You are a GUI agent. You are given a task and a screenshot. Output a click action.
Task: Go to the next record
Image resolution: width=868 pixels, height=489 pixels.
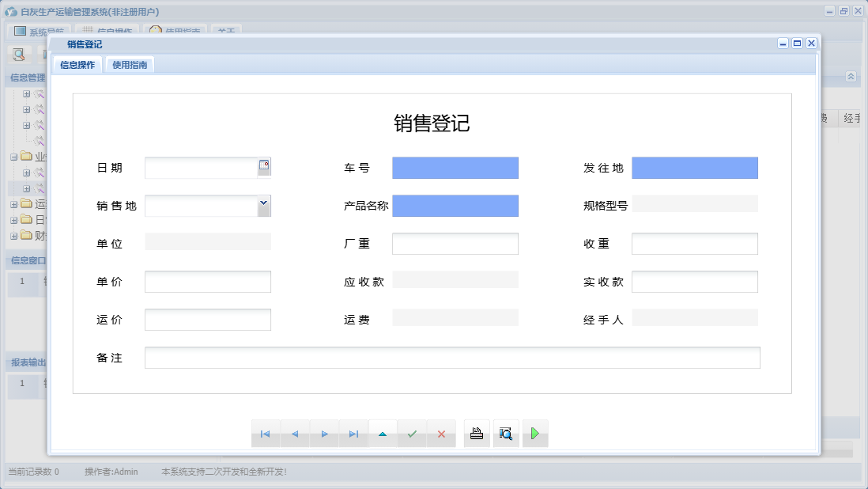pyautogui.click(x=324, y=433)
